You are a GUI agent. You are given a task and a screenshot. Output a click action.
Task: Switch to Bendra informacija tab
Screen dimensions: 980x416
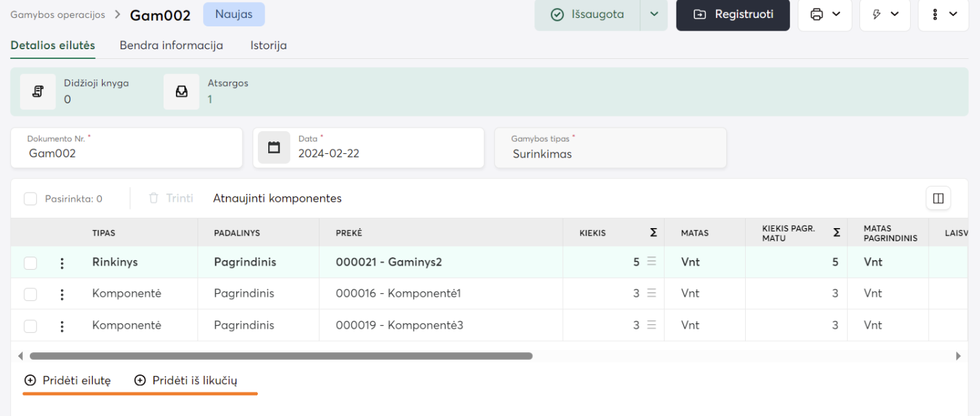coord(171,46)
